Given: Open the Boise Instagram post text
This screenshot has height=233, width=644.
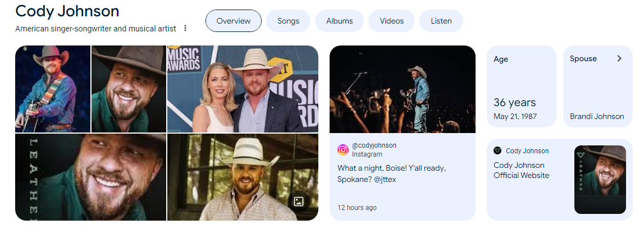Looking at the screenshot, I should pos(391,174).
